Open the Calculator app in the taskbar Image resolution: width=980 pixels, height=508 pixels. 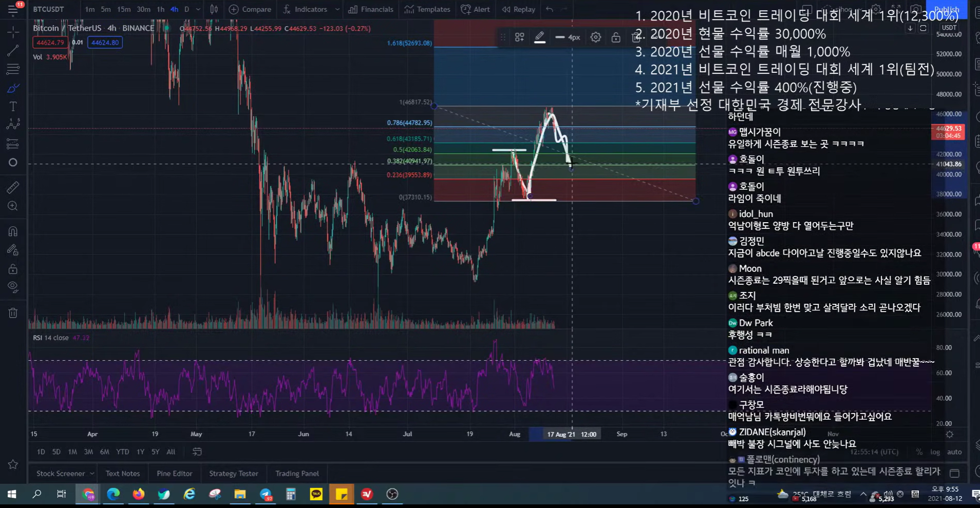click(x=291, y=494)
